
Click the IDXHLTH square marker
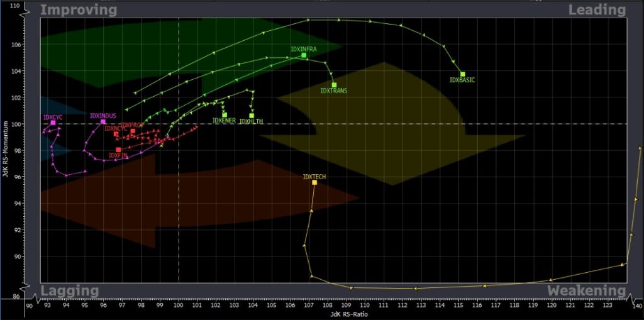pyautogui.click(x=252, y=116)
